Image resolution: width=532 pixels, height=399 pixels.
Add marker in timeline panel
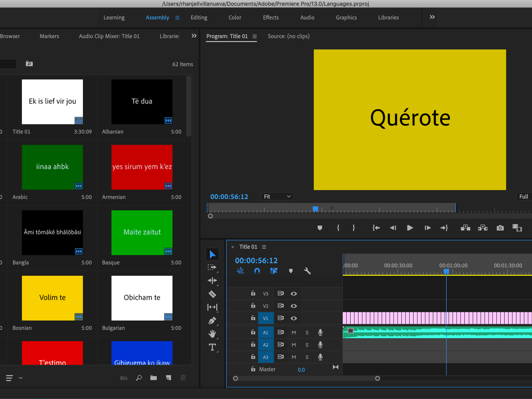coord(291,271)
